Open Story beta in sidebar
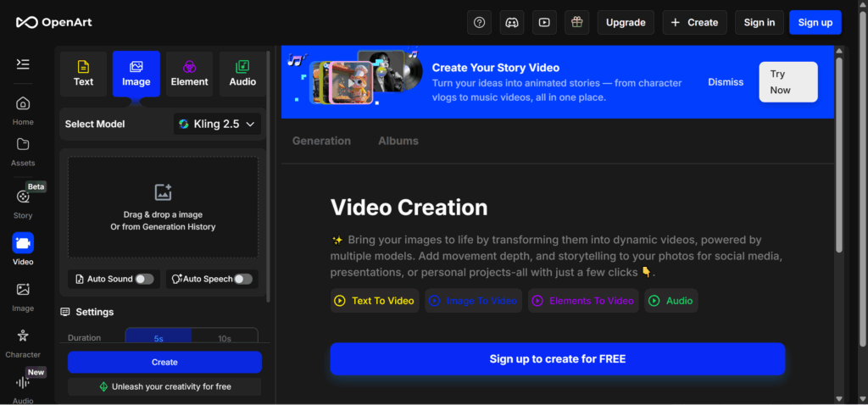The height and width of the screenshot is (405, 868). (23, 202)
